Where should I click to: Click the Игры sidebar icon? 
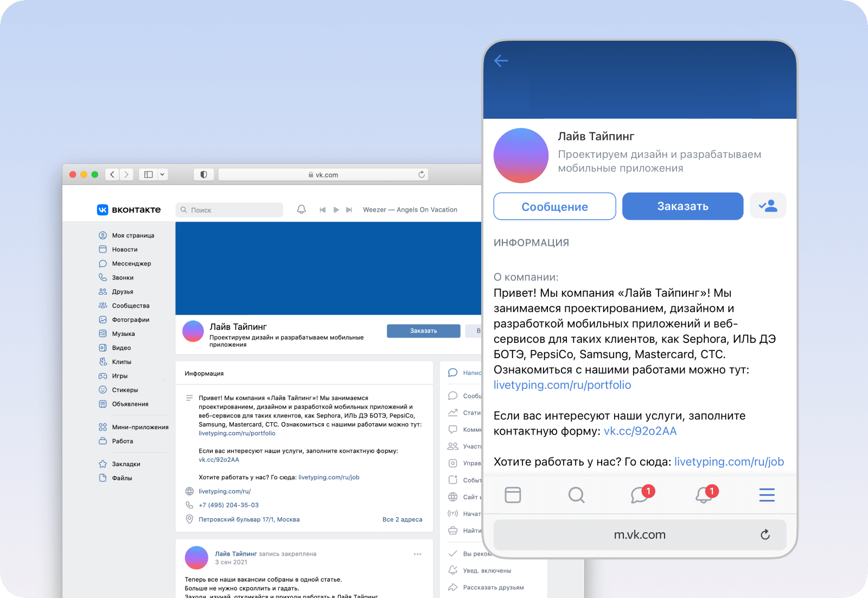tap(103, 376)
